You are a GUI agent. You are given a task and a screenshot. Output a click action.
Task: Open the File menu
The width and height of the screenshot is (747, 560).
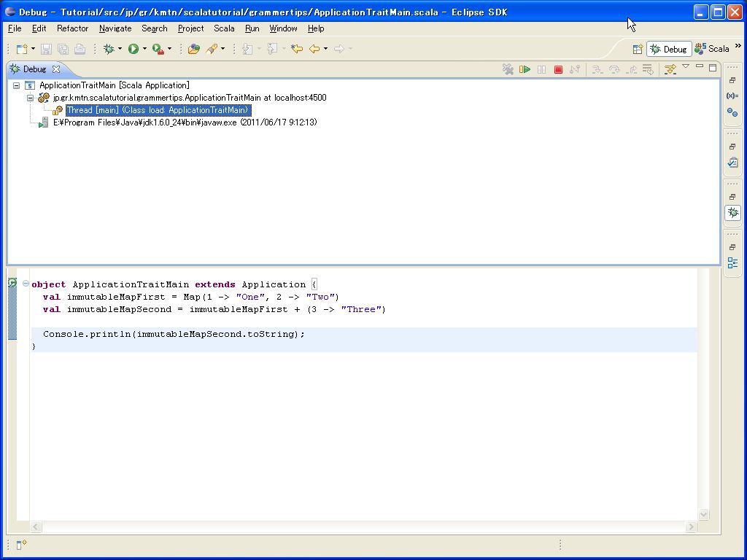15,28
